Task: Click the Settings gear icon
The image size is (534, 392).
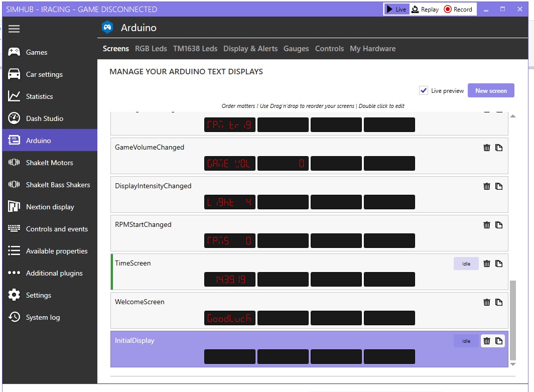Action: (x=14, y=295)
